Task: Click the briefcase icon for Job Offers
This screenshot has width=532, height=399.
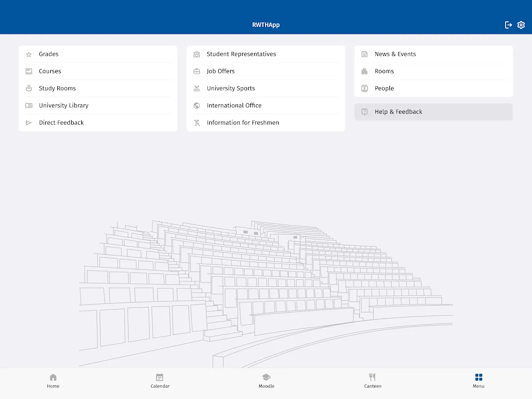Action: (197, 71)
